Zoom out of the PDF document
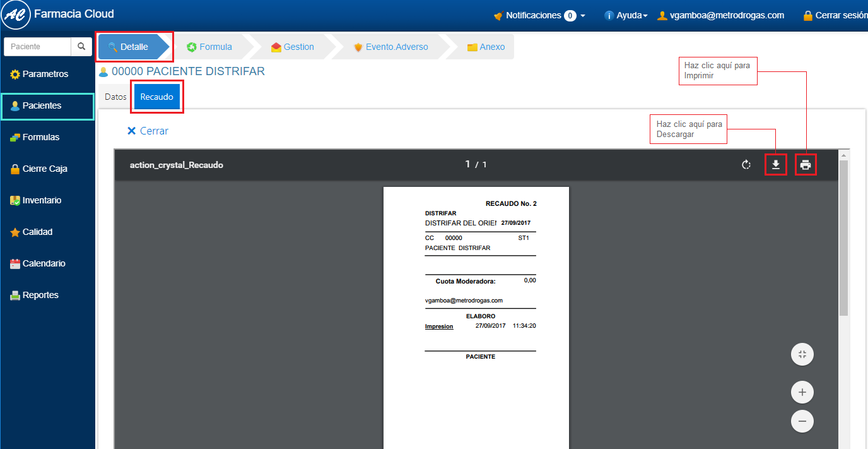Image resolution: width=868 pixels, height=449 pixels. (x=802, y=421)
